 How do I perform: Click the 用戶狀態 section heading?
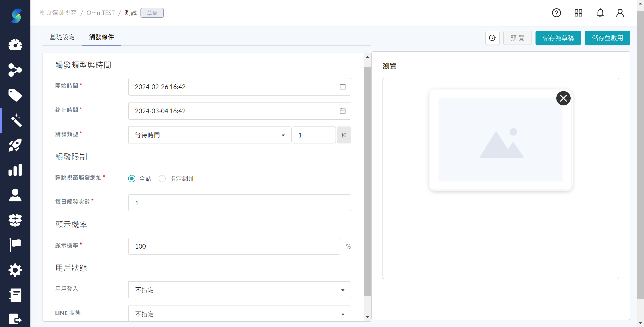71,268
